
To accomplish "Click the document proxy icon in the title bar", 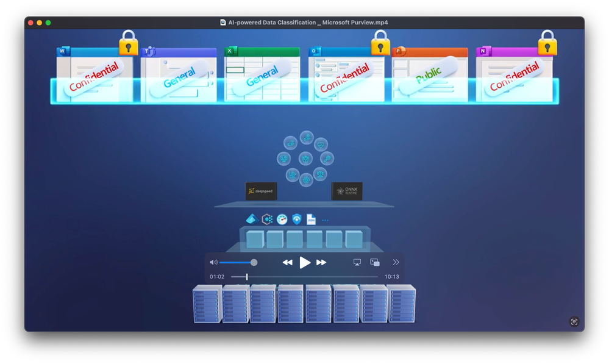I will click(223, 23).
